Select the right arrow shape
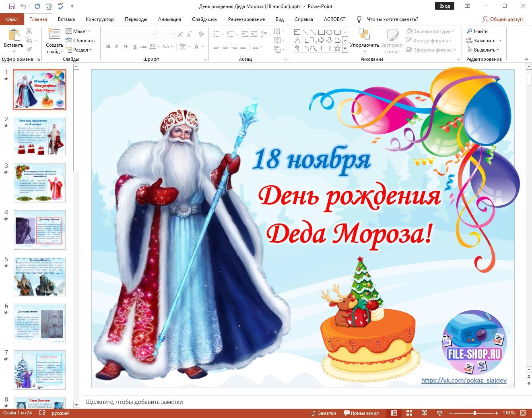 coord(321,40)
